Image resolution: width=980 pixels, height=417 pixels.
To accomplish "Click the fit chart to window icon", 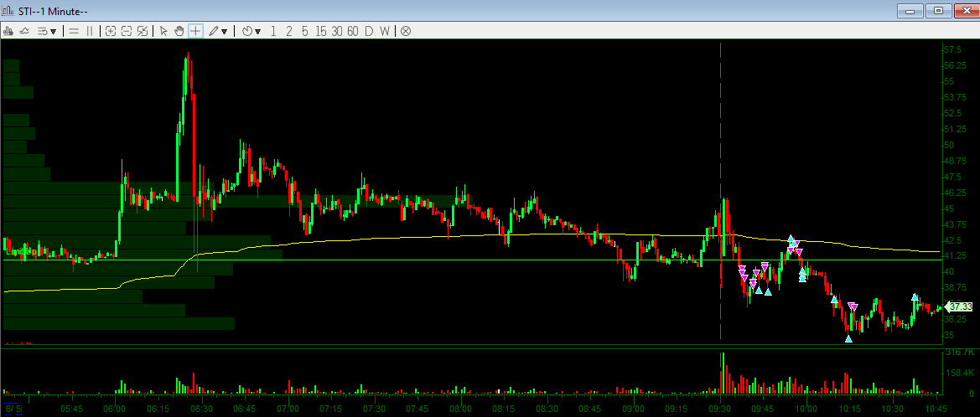I will click(143, 31).
